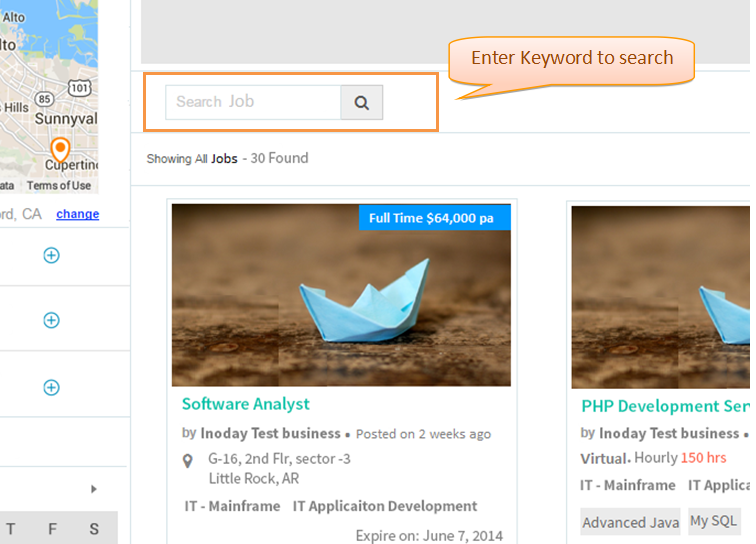Image resolution: width=756 pixels, height=544 pixels.
Task: Click the orange map location pin
Action: coord(60,150)
